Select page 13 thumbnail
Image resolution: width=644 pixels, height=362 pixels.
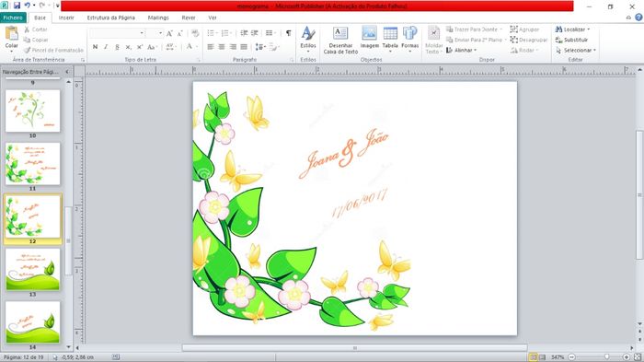[x=32, y=270]
